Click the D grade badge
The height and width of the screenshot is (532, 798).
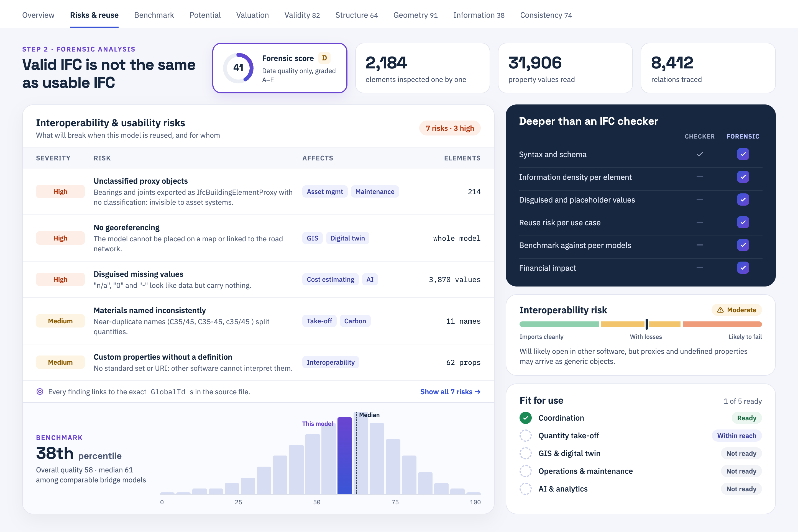(324, 58)
